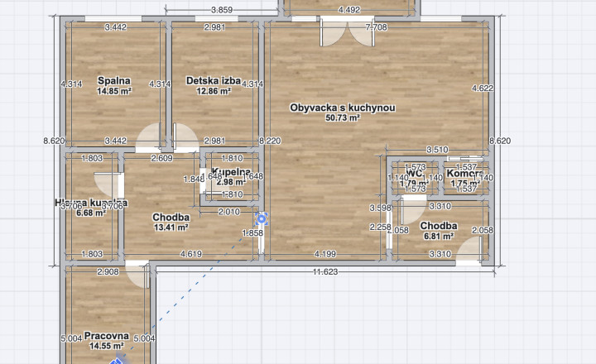Select the 1.848 dimension label
Viewport: 596px width, 364px height.
pos(194,180)
